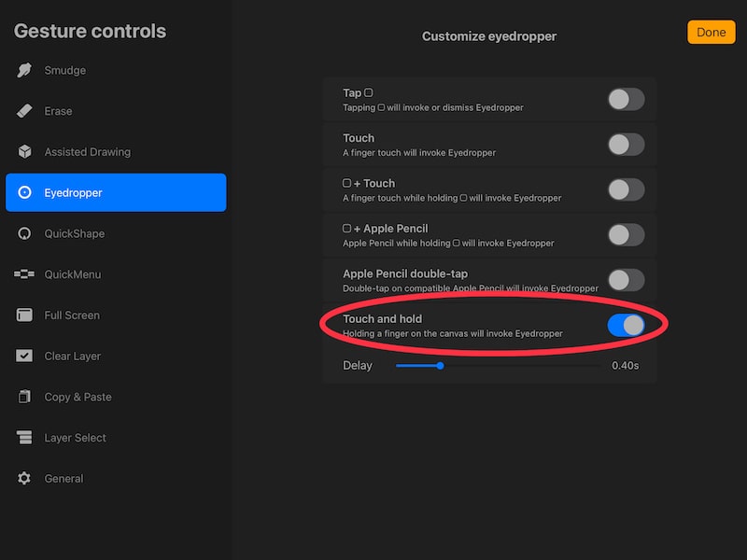Tap the Done button
This screenshot has height=560, width=747.
(x=711, y=32)
